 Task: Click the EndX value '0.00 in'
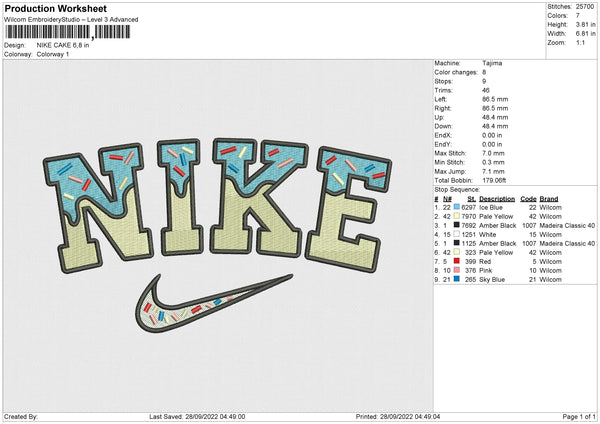(492, 135)
